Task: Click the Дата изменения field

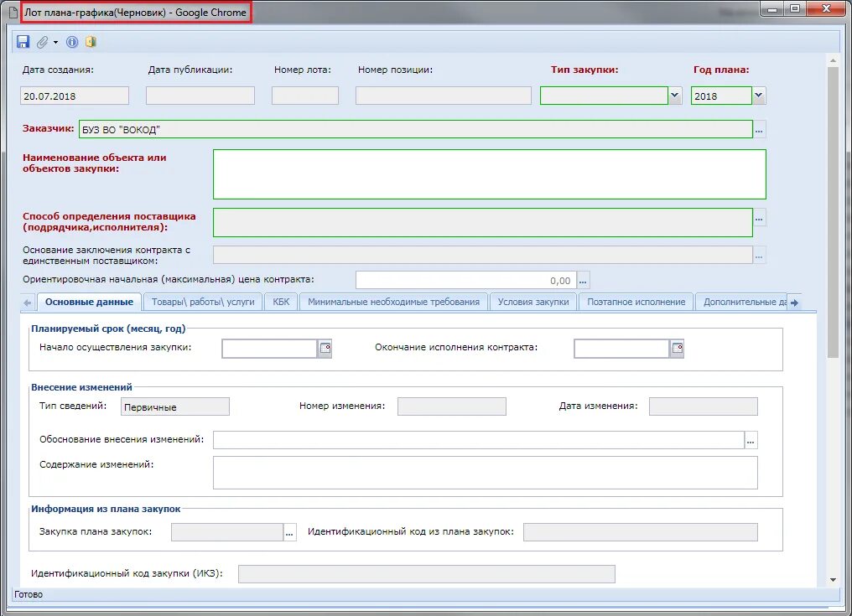Action: (703, 406)
